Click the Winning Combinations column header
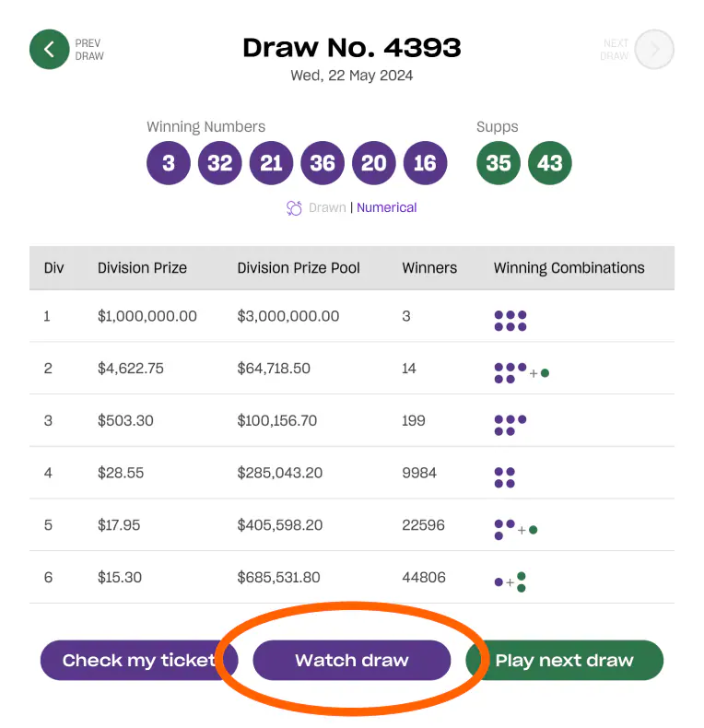Screen dimensions: 704x728 569,268
